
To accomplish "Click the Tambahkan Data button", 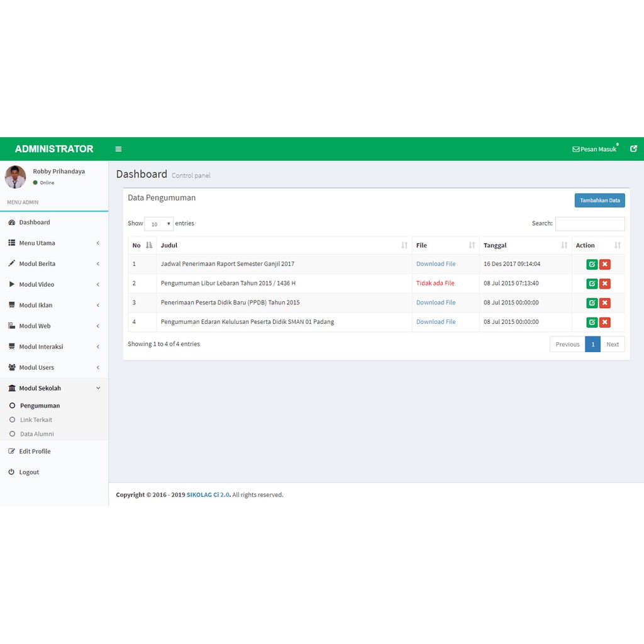I will pos(599,201).
